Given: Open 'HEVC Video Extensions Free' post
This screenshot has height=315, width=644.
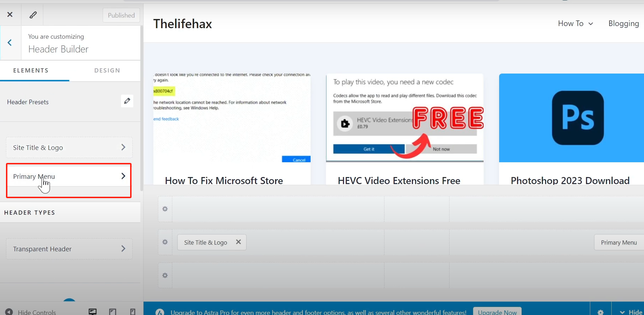Looking at the screenshot, I should [399, 181].
